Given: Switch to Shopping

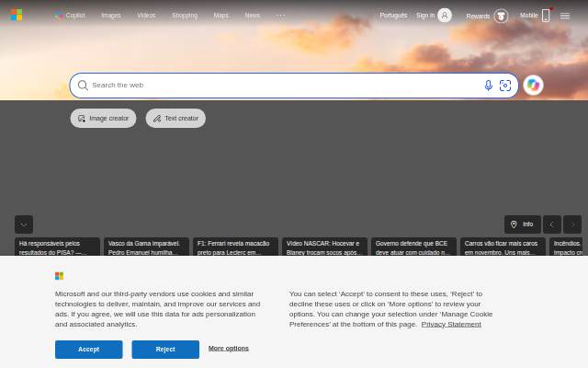Looking at the screenshot, I should (185, 16).
